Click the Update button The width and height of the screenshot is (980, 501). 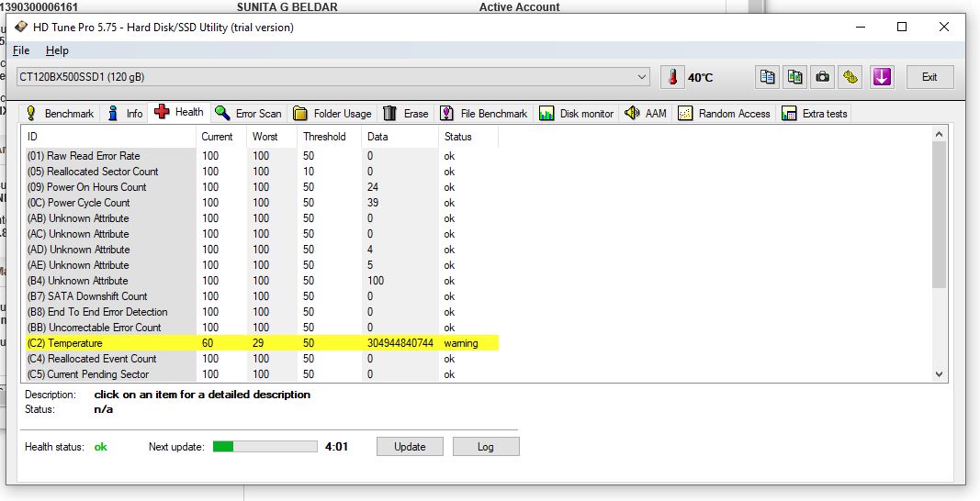click(410, 447)
